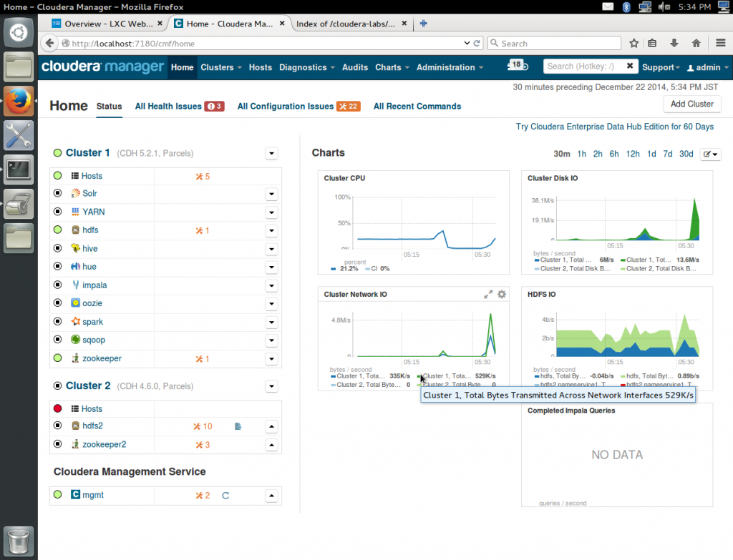Open Firefox downloads arrow

(x=674, y=43)
